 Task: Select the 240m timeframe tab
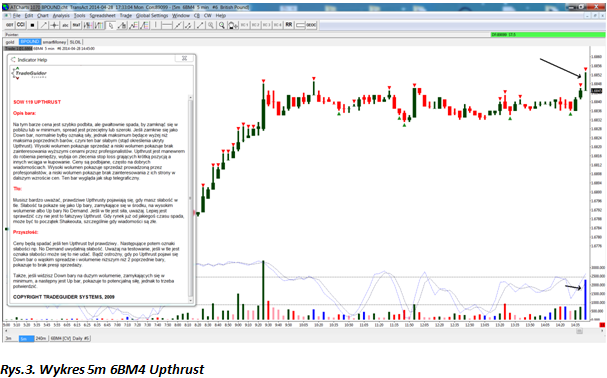(x=41, y=338)
